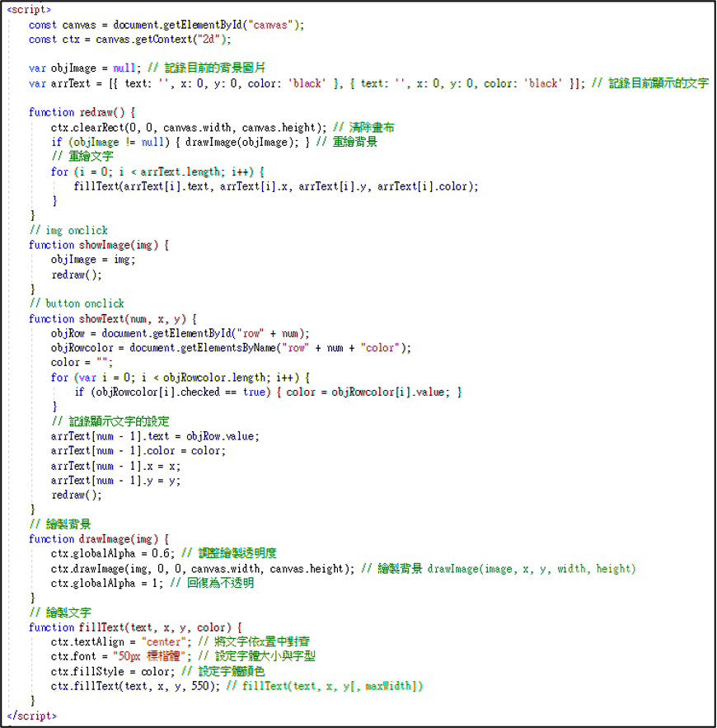Click the 'ctx.fillText(text, x, y, 550)' line
Screen dimensions: 717x728
click(237, 686)
